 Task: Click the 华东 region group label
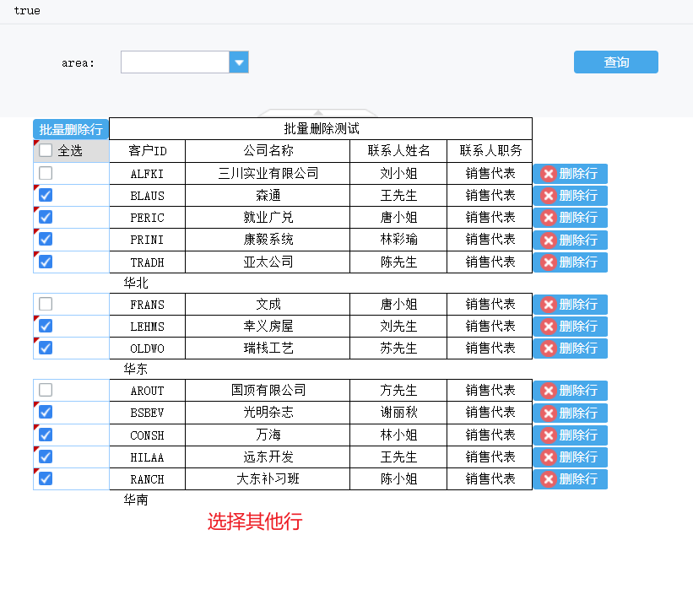tap(136, 369)
